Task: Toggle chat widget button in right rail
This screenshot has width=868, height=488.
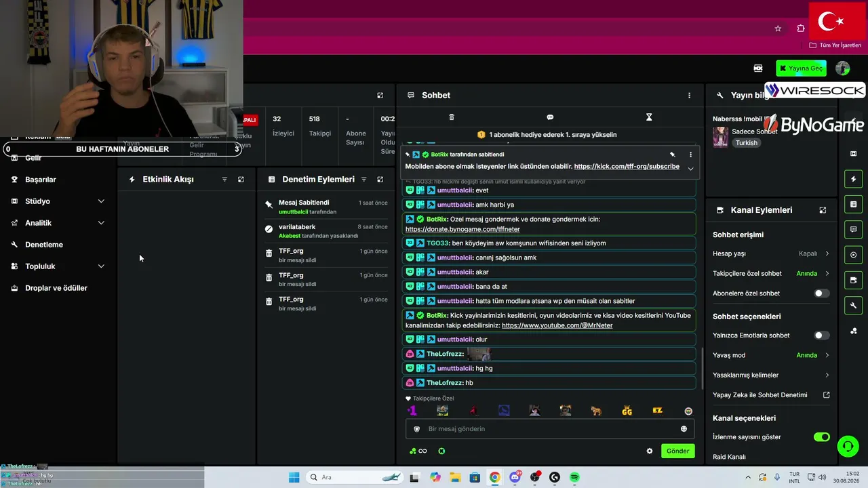Action: [x=854, y=229]
